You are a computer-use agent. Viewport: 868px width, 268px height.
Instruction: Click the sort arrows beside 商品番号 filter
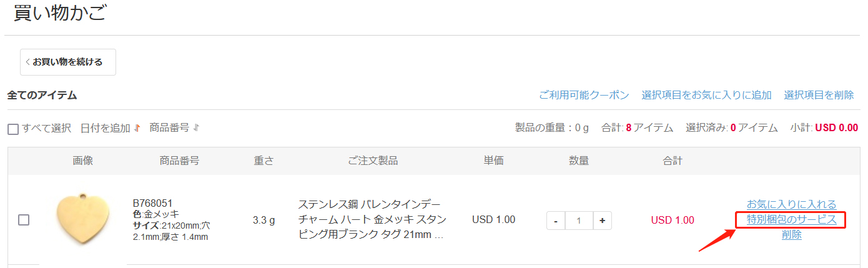[x=196, y=128]
